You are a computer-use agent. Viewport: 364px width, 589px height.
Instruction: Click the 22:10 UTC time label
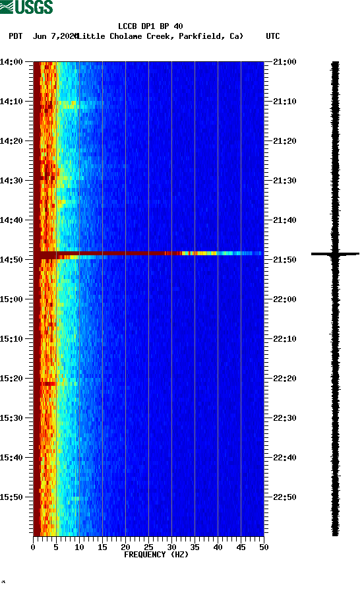[x=285, y=339]
